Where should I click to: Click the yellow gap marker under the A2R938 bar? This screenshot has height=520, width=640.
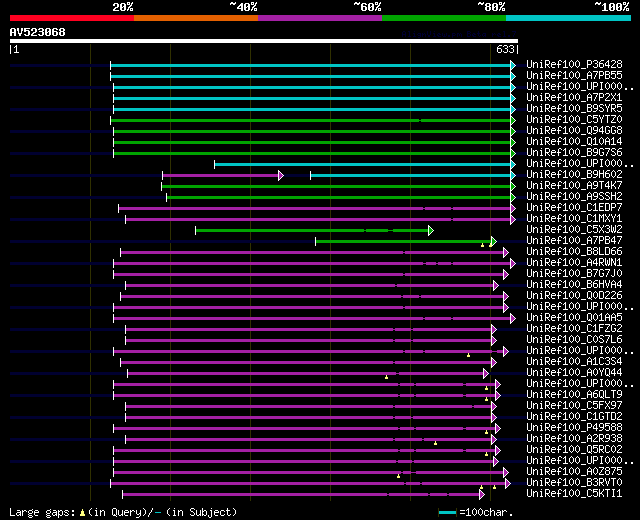click(x=436, y=443)
